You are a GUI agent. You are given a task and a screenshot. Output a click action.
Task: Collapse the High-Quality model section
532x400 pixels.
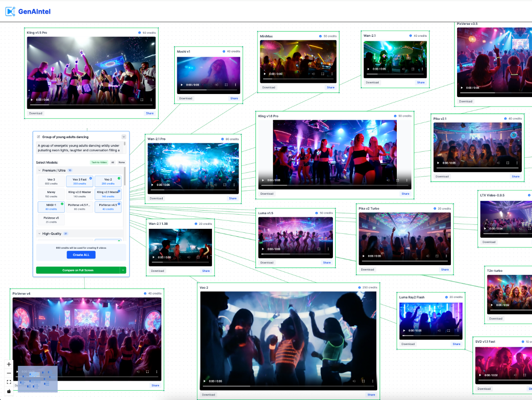pos(39,234)
